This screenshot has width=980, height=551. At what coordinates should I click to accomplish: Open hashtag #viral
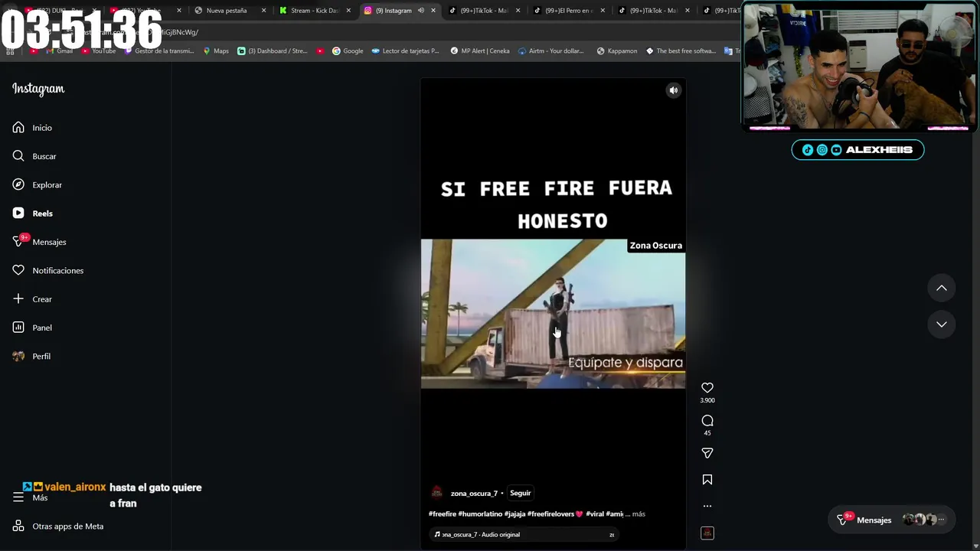point(595,514)
